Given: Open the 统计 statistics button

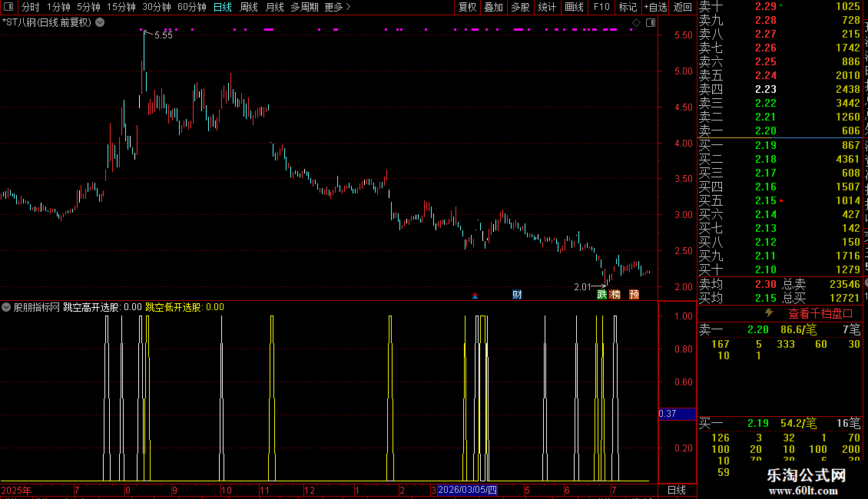Looking at the screenshot, I should point(547,7).
